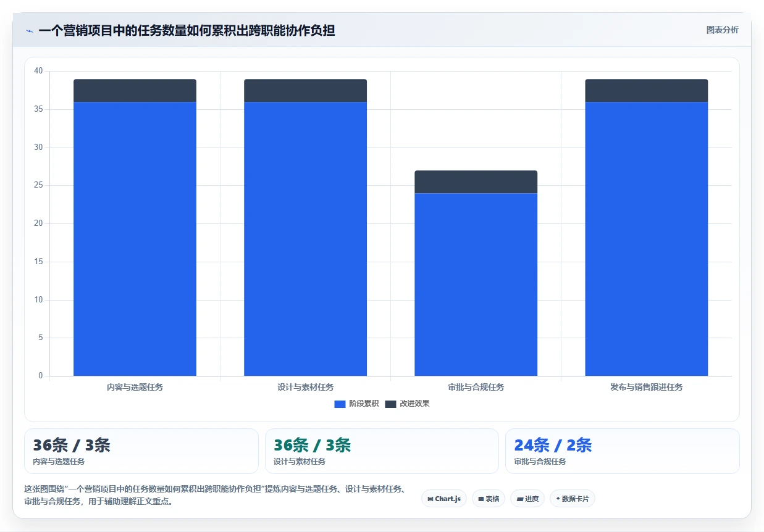
Task: Click the dark top segment of 内容与选题任务 bar
Action: [135, 91]
